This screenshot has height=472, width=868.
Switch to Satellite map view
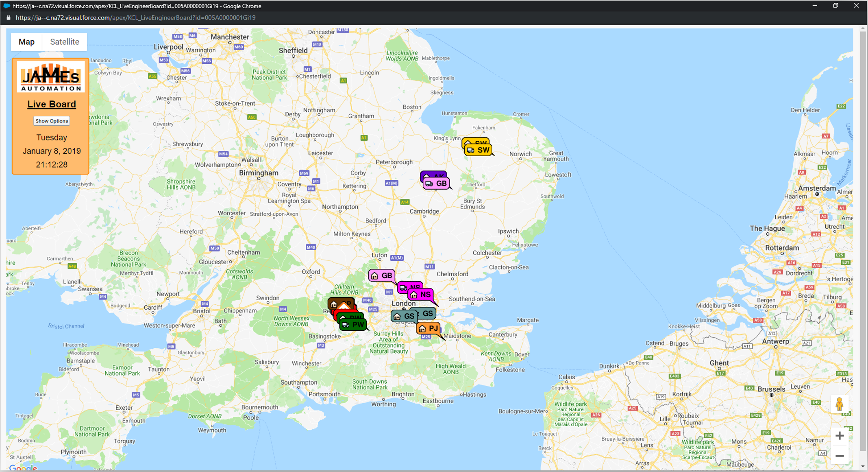(64, 42)
